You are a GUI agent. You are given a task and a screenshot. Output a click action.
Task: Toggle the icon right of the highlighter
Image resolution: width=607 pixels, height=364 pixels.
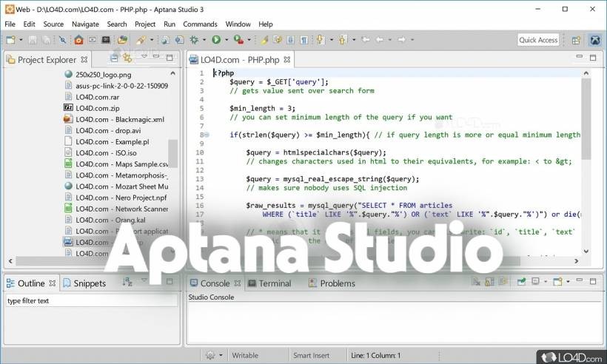(x=278, y=39)
